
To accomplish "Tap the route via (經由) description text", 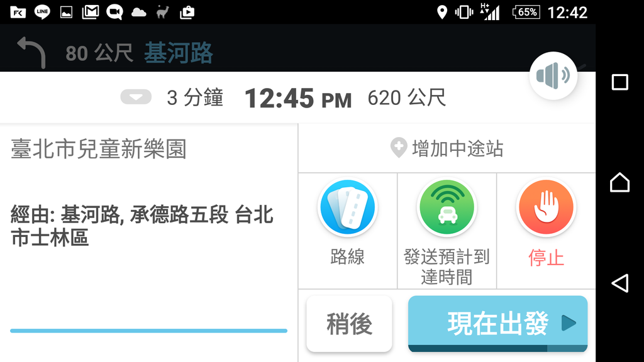I will pyautogui.click(x=142, y=226).
